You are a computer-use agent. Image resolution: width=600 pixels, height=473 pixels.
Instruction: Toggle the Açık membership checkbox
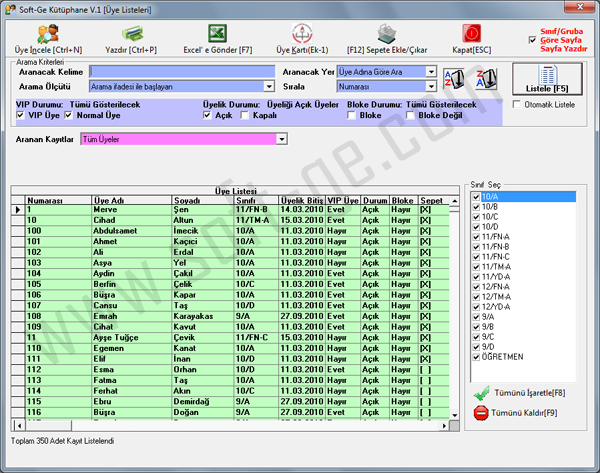207,115
